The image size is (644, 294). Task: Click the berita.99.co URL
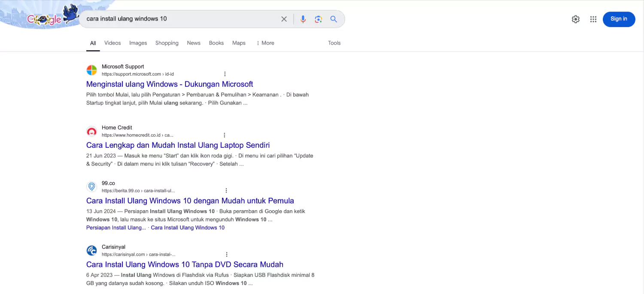pyautogui.click(x=138, y=190)
